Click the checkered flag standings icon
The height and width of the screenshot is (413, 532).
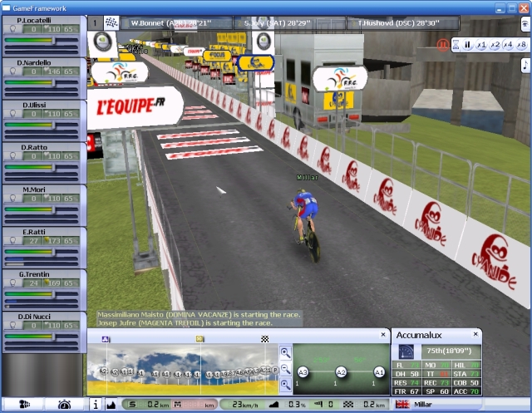pyautogui.click(x=111, y=22)
